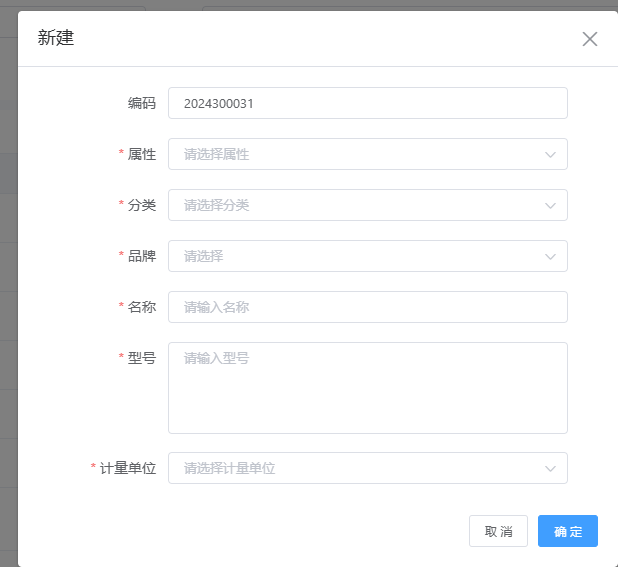Click the 新建 dialog title
The height and width of the screenshot is (567, 618).
[56, 39]
